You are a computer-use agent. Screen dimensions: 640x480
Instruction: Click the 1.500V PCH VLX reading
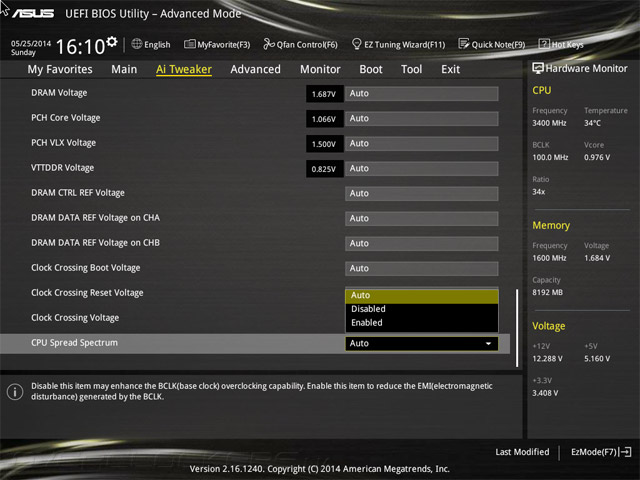(x=324, y=144)
